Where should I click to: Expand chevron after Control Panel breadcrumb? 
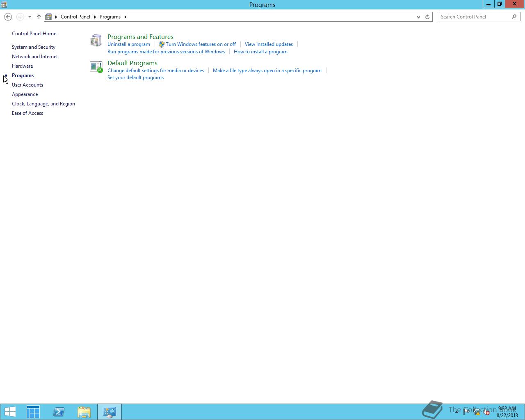pyautogui.click(x=95, y=17)
